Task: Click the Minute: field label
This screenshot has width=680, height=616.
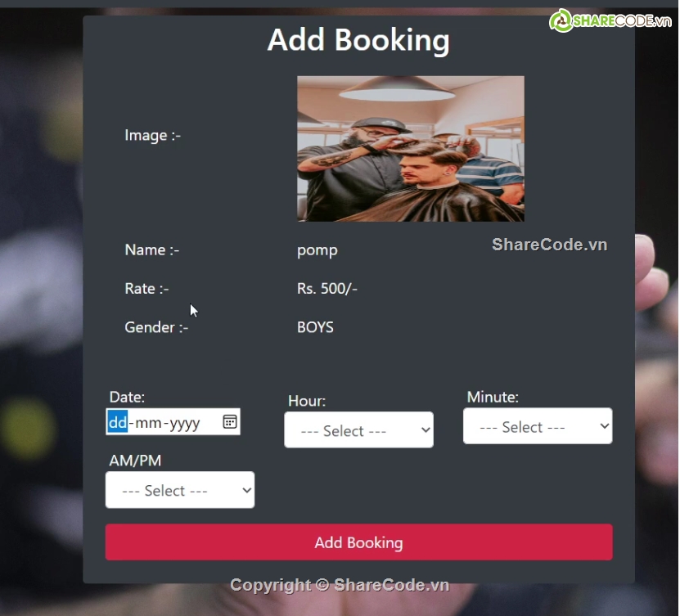Action: tap(493, 397)
